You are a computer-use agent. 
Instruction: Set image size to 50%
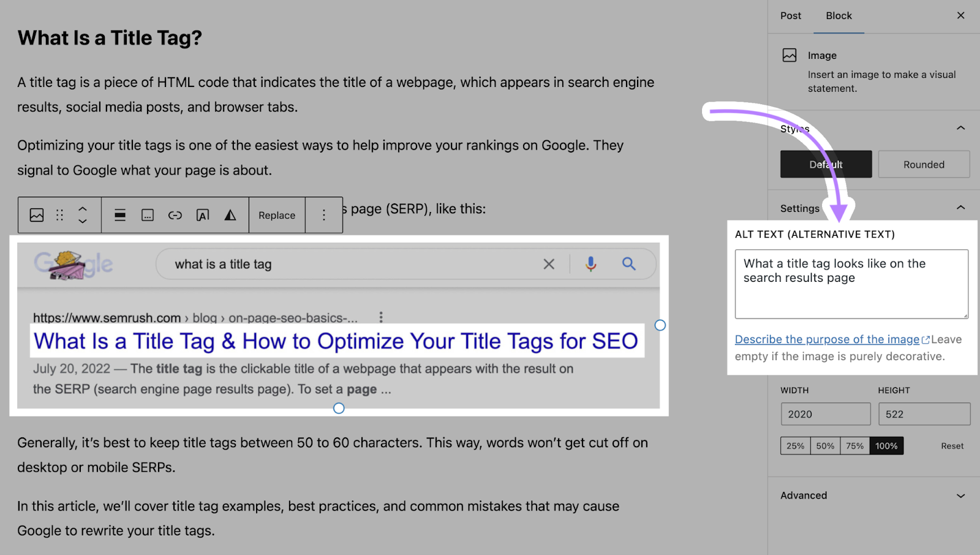tap(825, 446)
